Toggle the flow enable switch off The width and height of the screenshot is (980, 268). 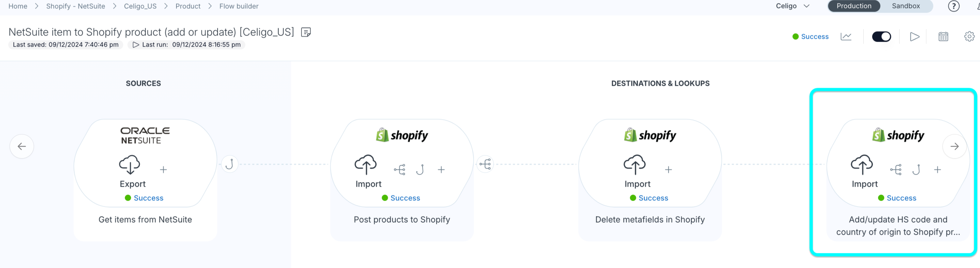pyautogui.click(x=881, y=37)
